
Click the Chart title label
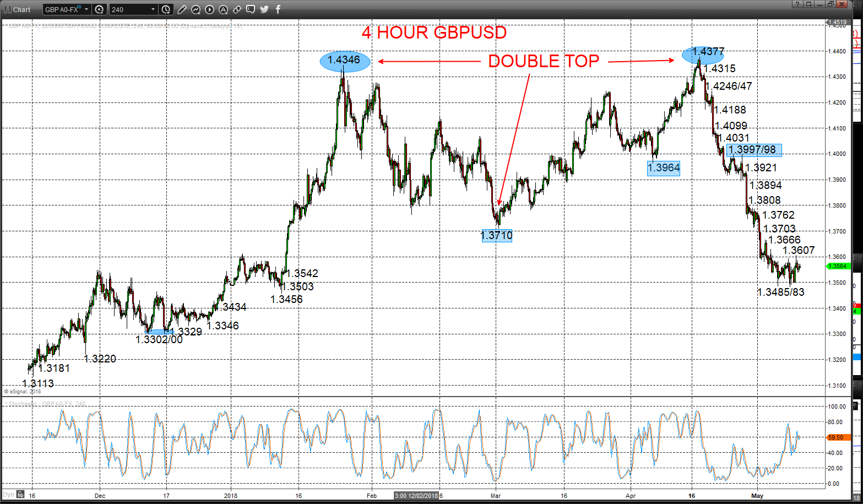[22, 9]
